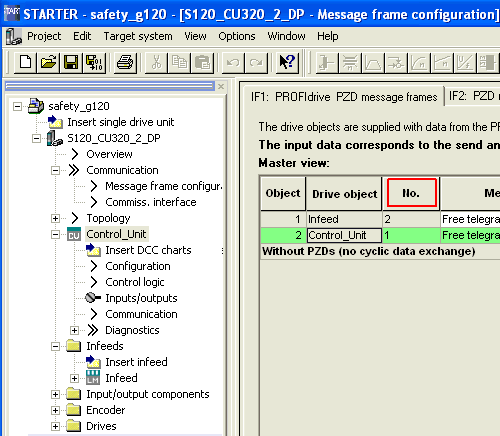Click the Object column header
This screenshot has width=500, height=436.
point(283,193)
